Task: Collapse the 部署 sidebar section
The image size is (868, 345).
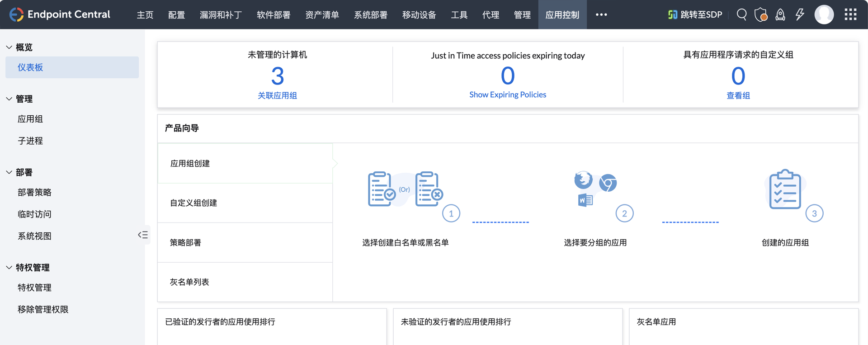Action: (x=9, y=172)
